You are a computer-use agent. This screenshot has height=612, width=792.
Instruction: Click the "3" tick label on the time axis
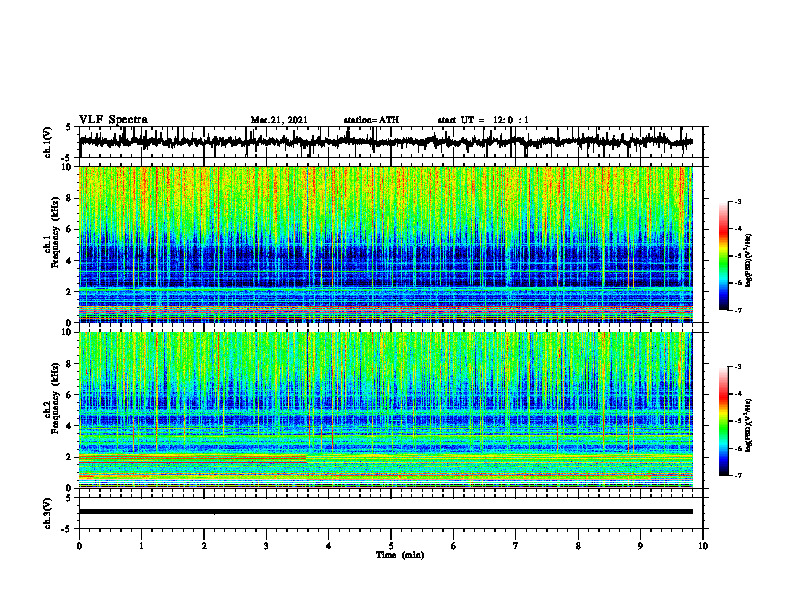266,546
